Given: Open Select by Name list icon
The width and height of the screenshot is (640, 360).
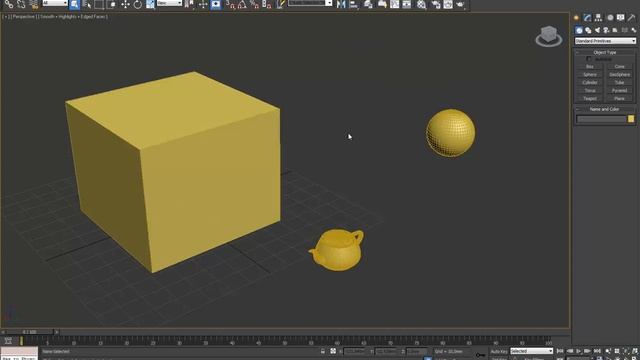Looking at the screenshot, I should [87, 4].
